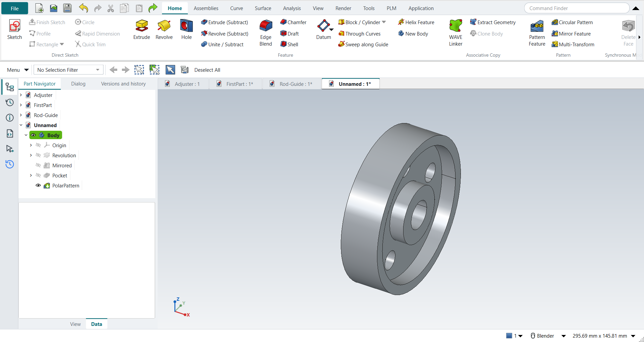Expand the Revolution feature node
The image size is (644, 342).
(31, 155)
